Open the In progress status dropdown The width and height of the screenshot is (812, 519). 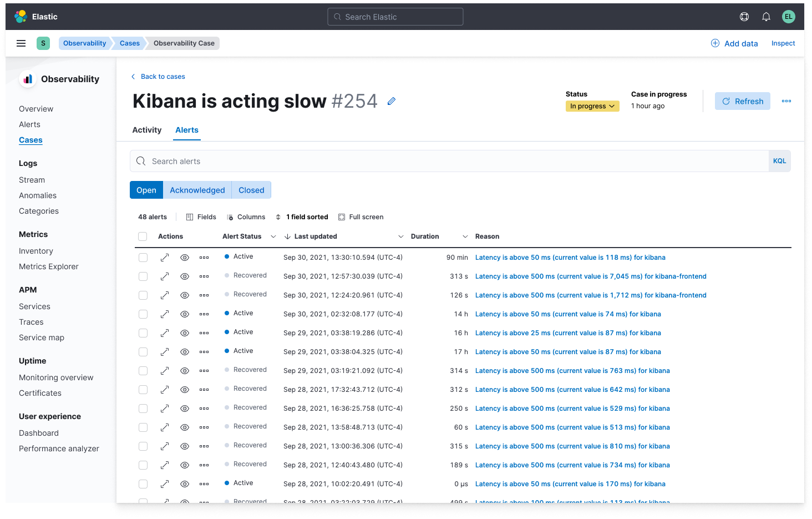tap(592, 105)
